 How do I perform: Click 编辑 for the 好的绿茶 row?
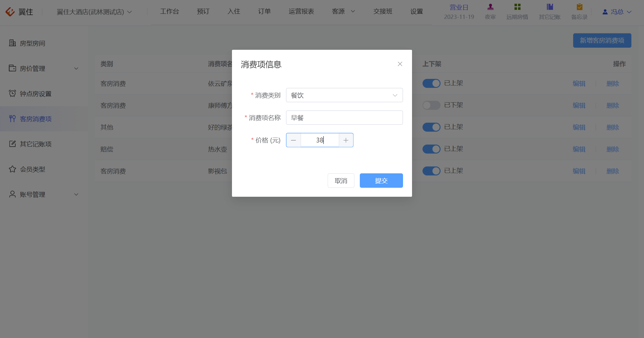[579, 127]
